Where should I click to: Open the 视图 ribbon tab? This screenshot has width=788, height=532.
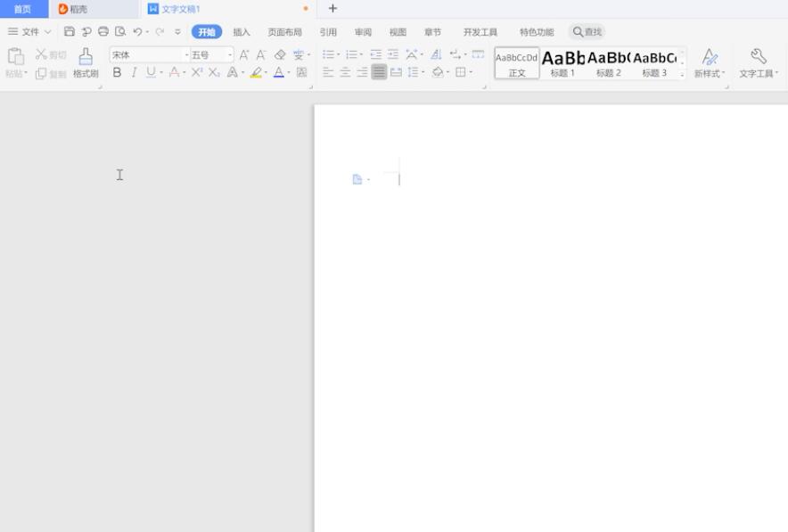(x=398, y=32)
